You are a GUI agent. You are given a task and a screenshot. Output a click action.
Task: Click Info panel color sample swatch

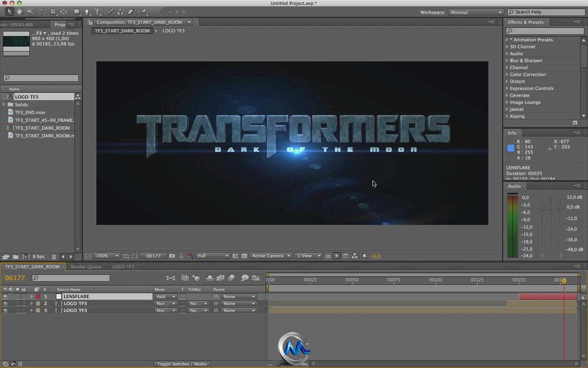click(x=510, y=148)
